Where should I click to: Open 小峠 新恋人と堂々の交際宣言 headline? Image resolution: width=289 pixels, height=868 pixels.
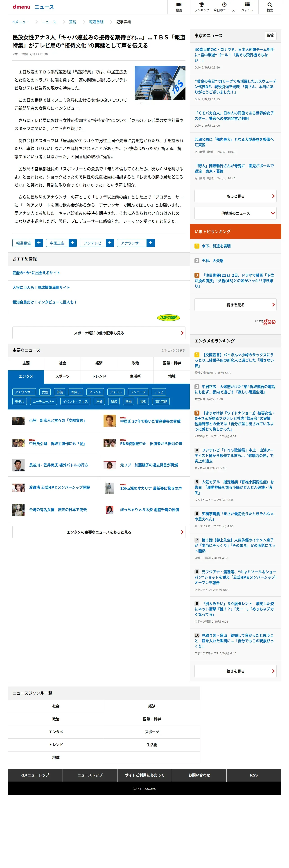[57, 420]
